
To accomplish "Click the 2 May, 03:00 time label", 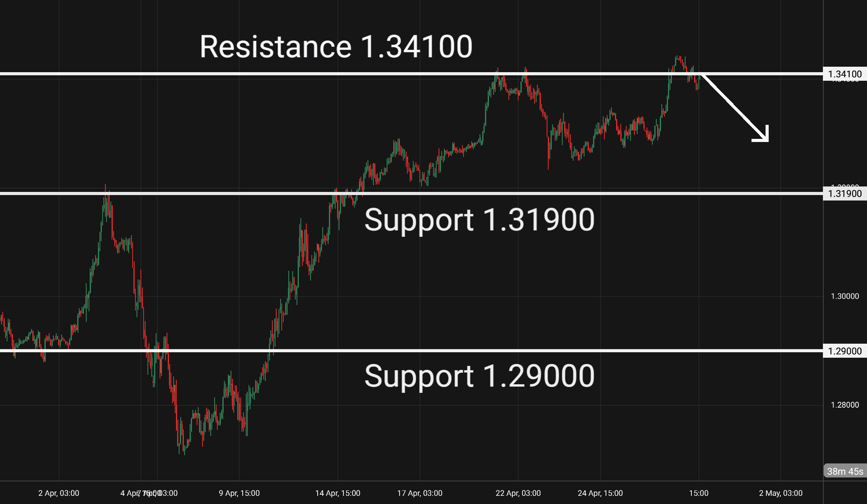I will [x=781, y=493].
